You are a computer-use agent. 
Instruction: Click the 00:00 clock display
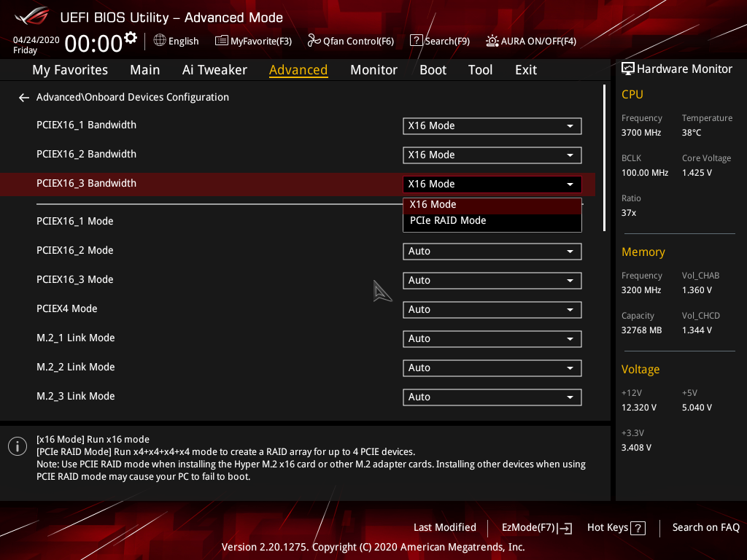pos(93,44)
